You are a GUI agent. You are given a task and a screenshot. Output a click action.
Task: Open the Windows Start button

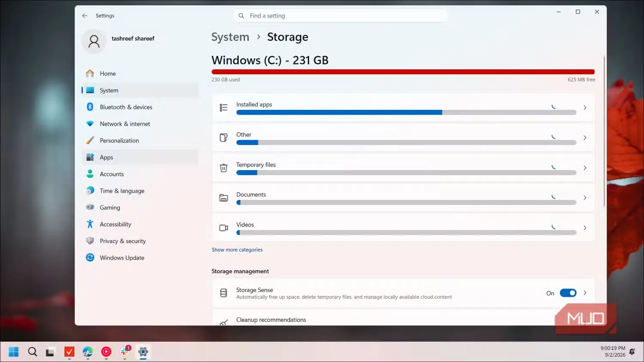click(14, 352)
